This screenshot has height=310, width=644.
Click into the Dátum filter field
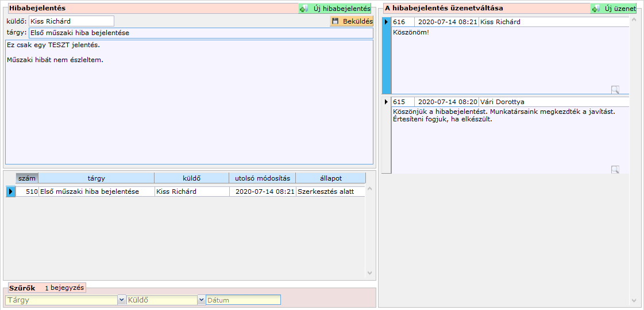pyautogui.click(x=243, y=300)
